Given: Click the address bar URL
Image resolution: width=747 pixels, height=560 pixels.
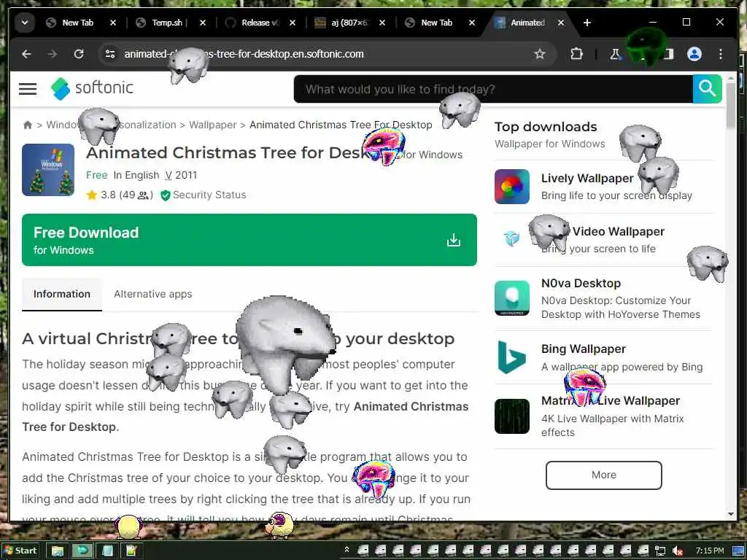Looking at the screenshot, I should click(244, 54).
